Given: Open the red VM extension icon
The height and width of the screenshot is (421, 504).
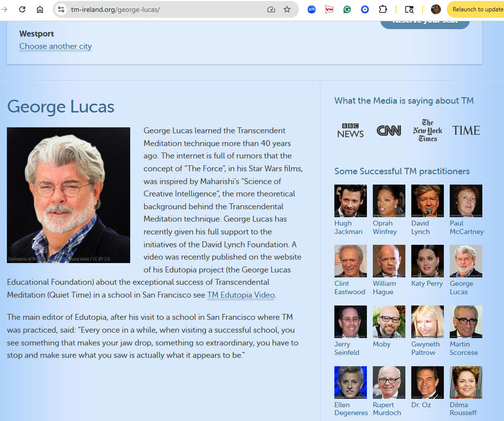Looking at the screenshot, I should [329, 9].
